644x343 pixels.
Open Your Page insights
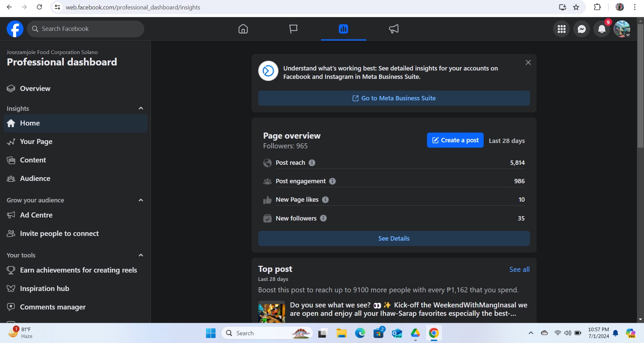(x=75, y=142)
